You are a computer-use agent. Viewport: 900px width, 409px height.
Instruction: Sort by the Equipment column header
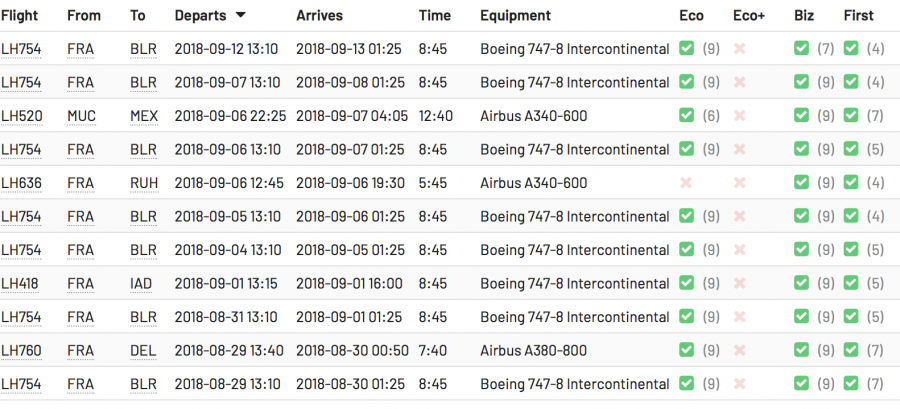[x=515, y=16]
